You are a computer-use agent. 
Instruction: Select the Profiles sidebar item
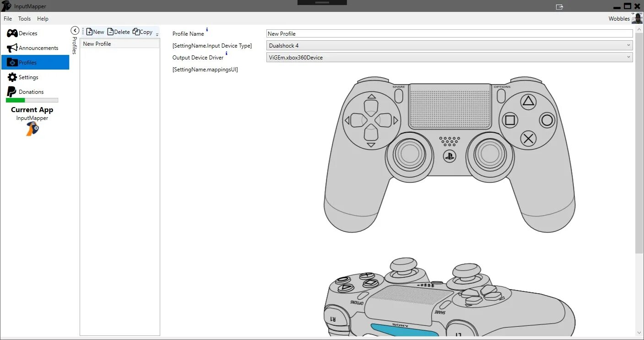click(x=35, y=63)
